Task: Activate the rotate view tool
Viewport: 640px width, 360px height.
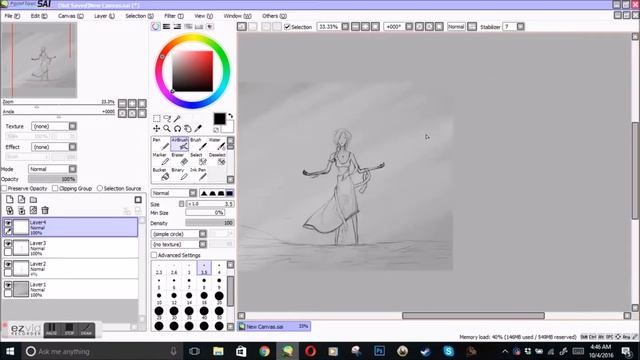Action: (x=177, y=129)
